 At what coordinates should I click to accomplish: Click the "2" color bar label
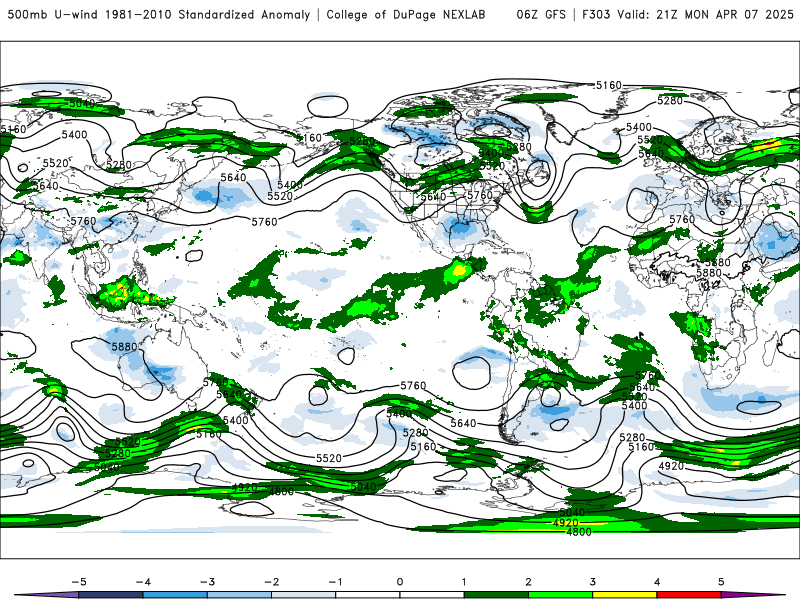pyautogui.click(x=529, y=582)
